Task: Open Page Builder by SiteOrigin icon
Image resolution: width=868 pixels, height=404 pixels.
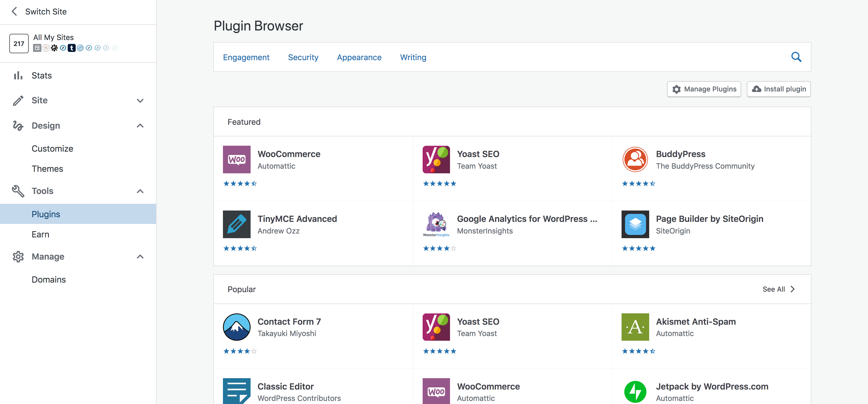Action: click(x=635, y=224)
